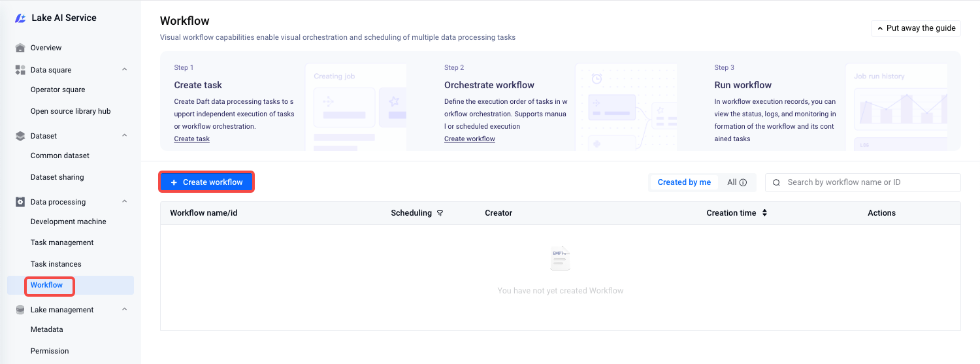The width and height of the screenshot is (980, 364).
Task: Collapse the Lake management section chevron
Action: click(125, 310)
